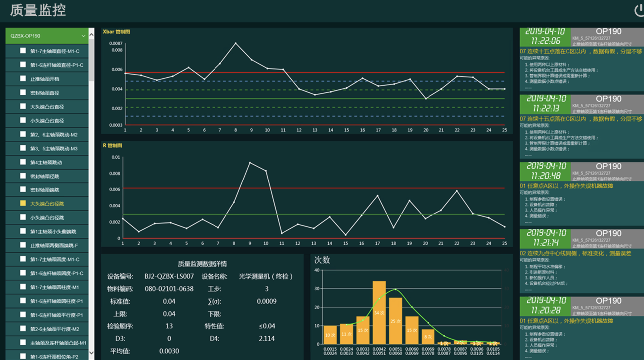Image resolution: width=644 pixels, height=360 pixels.
Task: Click the 34 次 histogram bar
Action: [379, 312]
